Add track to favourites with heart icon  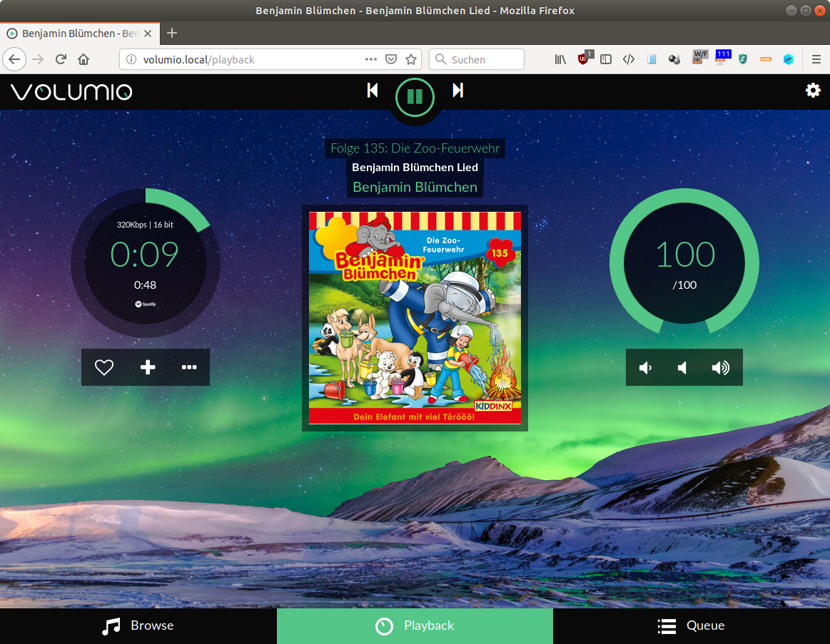click(x=103, y=367)
